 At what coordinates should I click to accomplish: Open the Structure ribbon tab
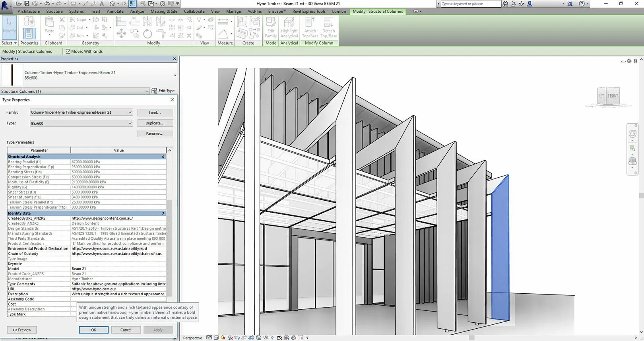point(54,12)
